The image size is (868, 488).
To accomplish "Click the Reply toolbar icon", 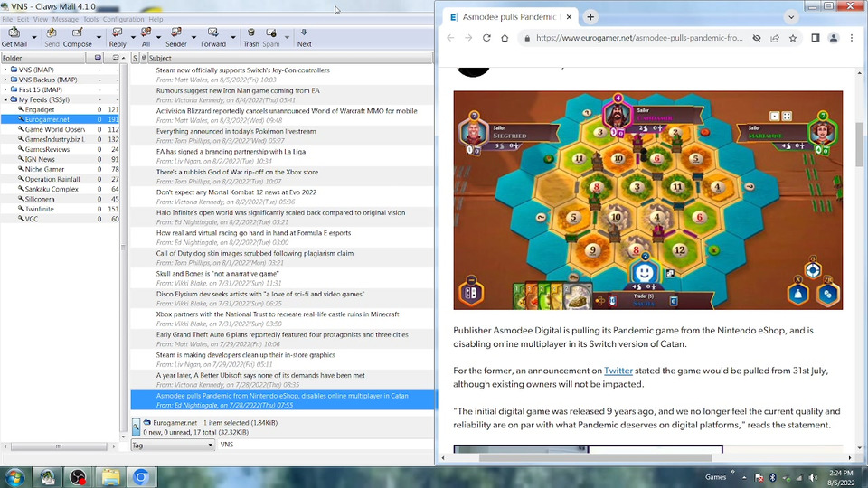I will [x=118, y=37].
